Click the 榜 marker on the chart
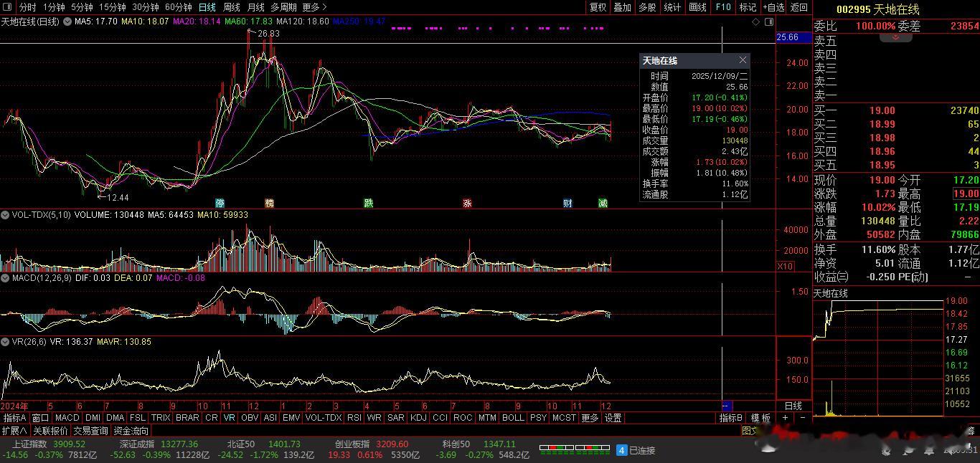The width and height of the screenshot is (980, 463). click(x=269, y=203)
